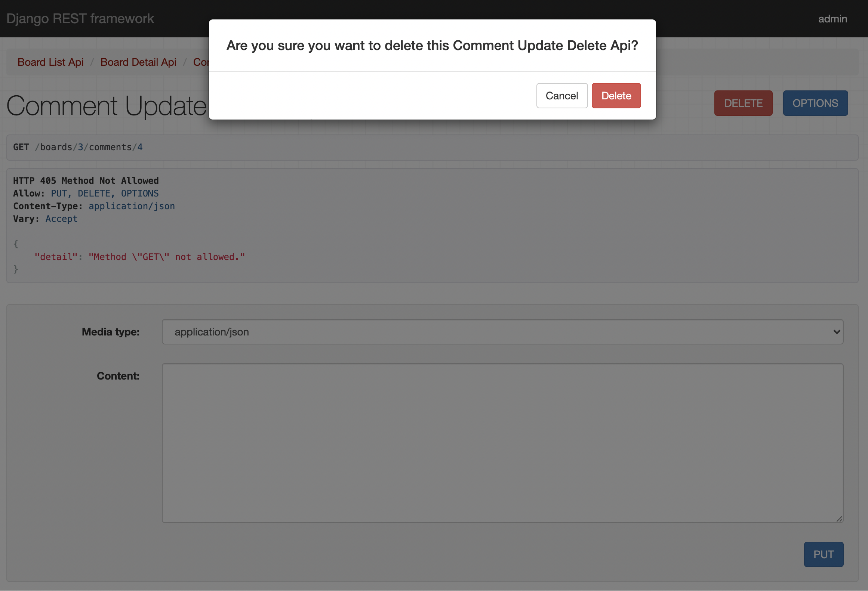Click the blue OPTIONS button
Image resolution: width=868 pixels, height=591 pixels.
[x=815, y=103]
